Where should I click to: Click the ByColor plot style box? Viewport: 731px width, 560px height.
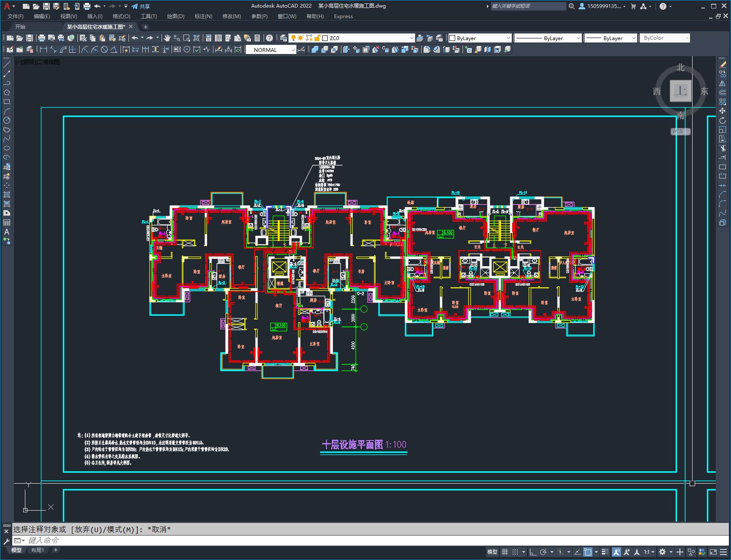665,38
